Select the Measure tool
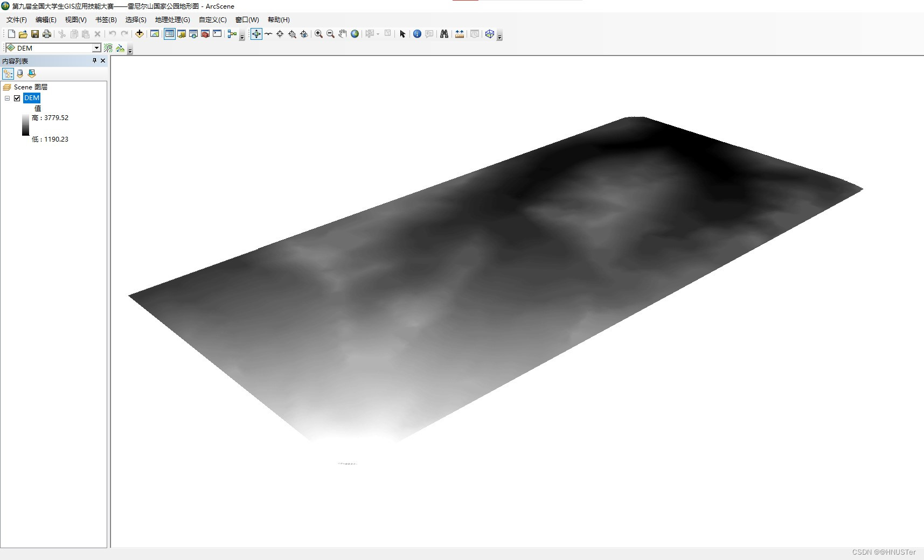Viewport: 924px width, 560px height. pos(460,34)
